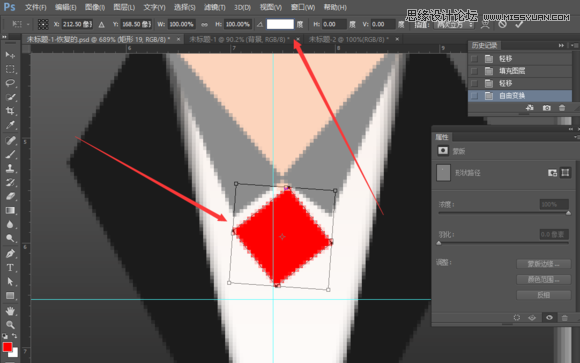Switch to warp mode toggle

(485, 25)
